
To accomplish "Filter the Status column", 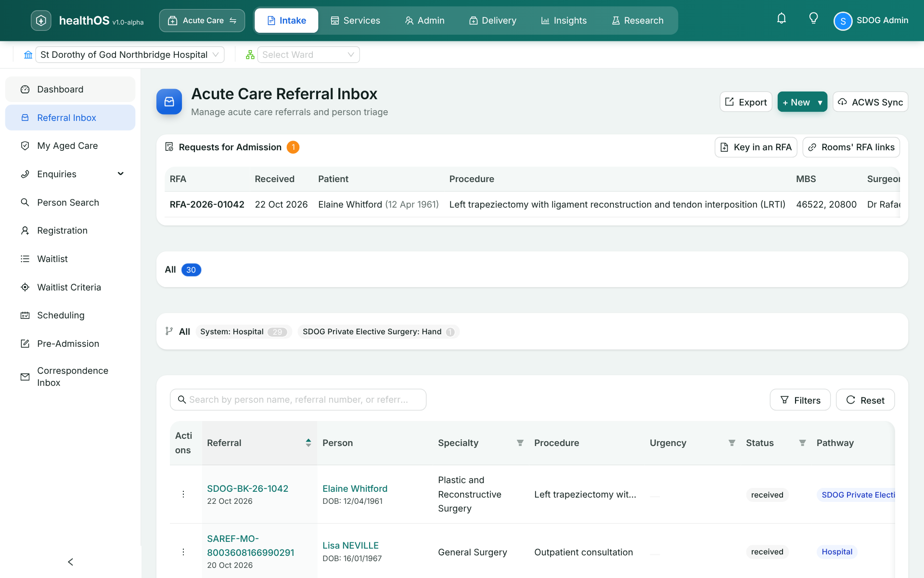I will 802,443.
